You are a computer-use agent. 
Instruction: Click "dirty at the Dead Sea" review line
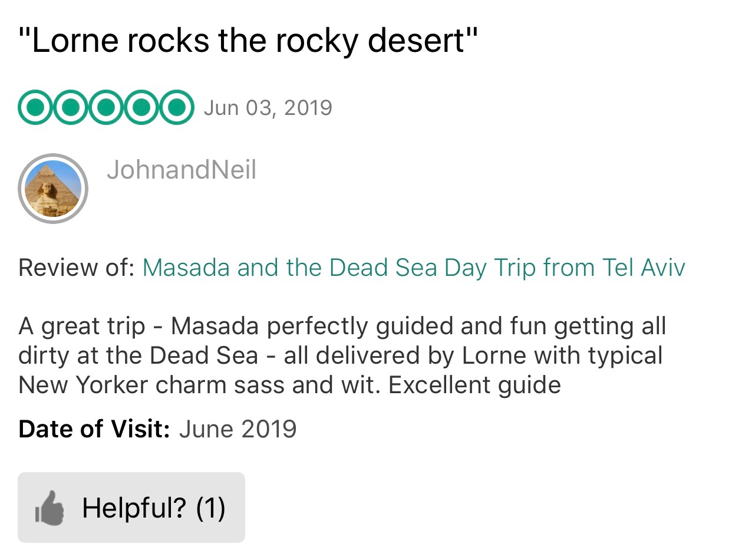[x=139, y=356]
